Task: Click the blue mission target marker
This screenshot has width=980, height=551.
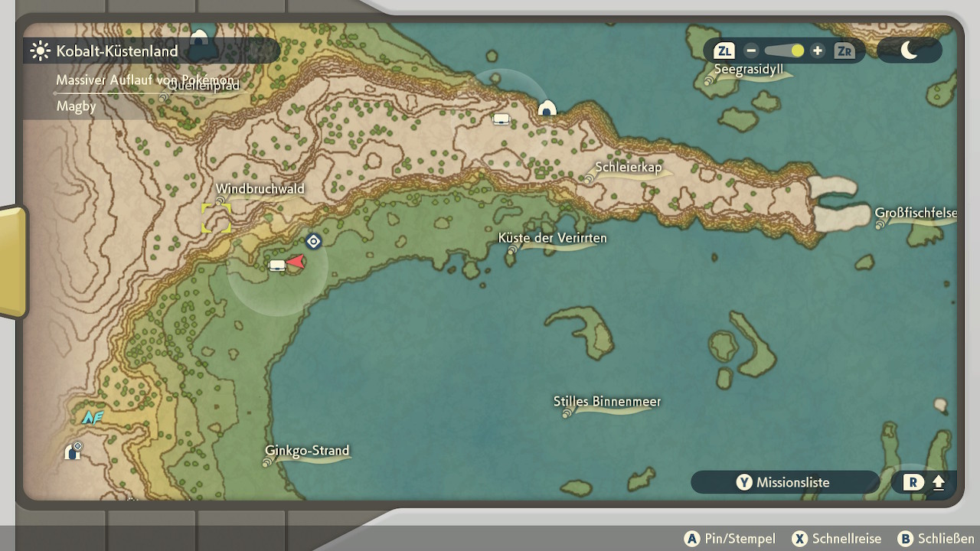Action: pyautogui.click(x=313, y=242)
